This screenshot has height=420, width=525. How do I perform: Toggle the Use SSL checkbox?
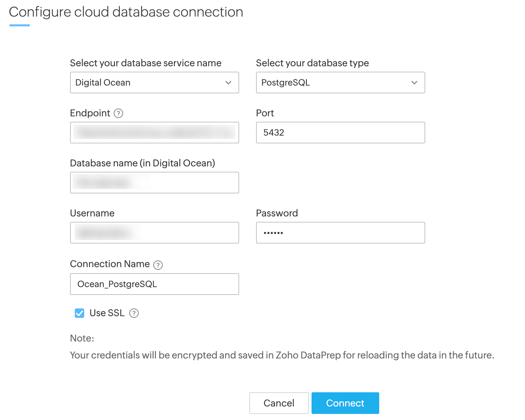pos(79,313)
